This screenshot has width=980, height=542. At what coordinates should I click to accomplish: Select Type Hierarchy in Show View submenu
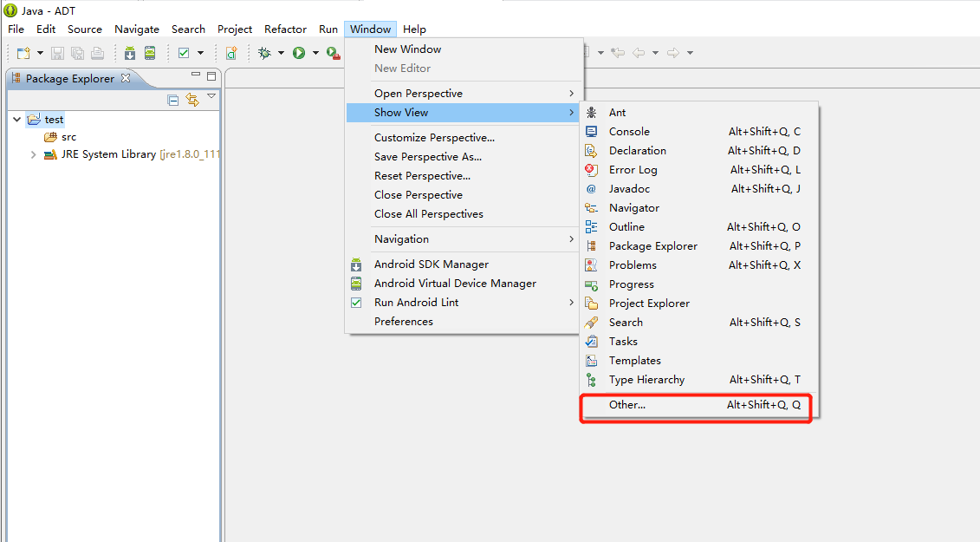(x=699, y=380)
